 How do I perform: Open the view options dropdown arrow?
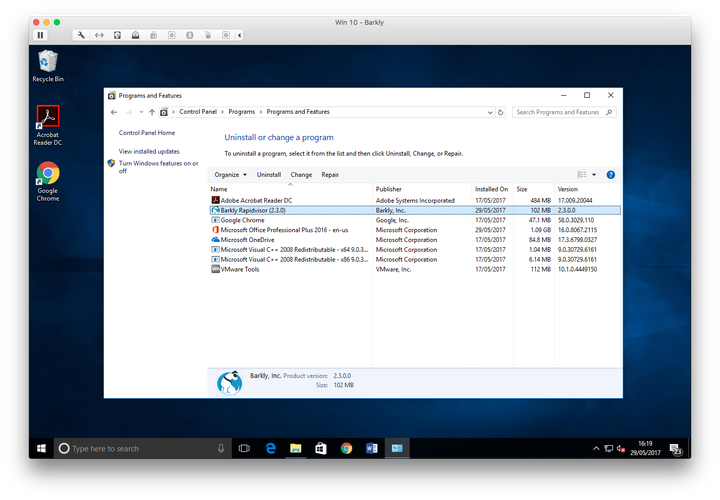point(594,175)
